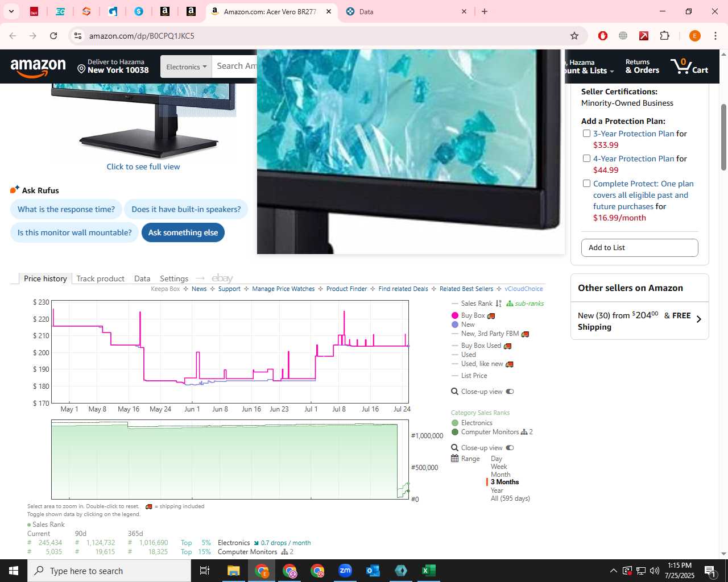Open Zoom from the taskbar

345,571
